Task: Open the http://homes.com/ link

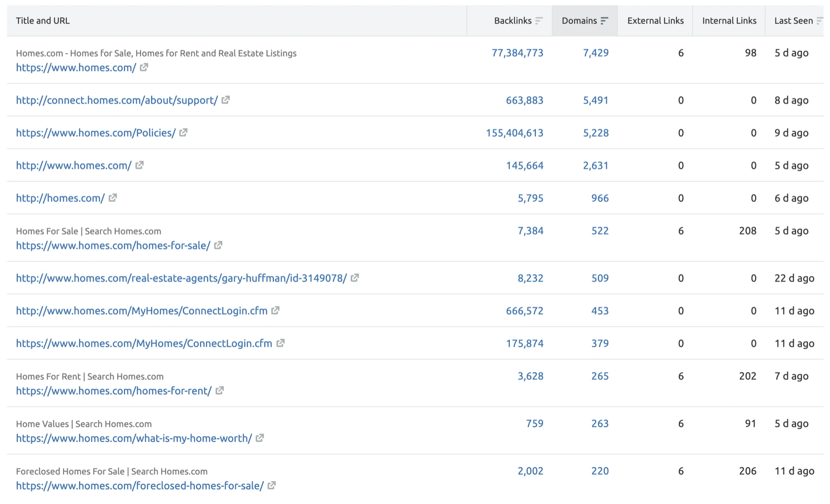Action: 60,198
